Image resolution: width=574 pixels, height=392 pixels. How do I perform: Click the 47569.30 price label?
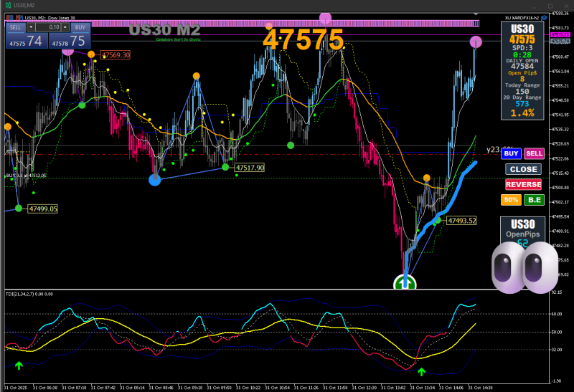point(116,55)
